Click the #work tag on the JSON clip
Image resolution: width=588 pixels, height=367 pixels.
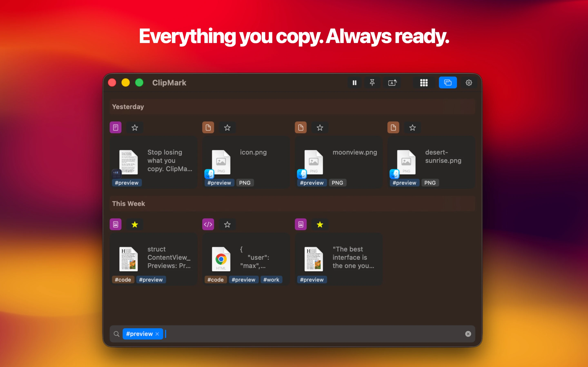click(271, 280)
